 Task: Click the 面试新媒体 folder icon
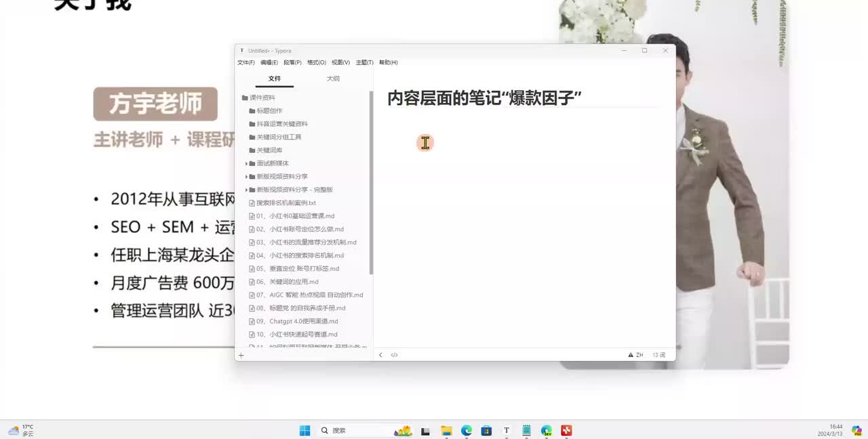point(252,163)
